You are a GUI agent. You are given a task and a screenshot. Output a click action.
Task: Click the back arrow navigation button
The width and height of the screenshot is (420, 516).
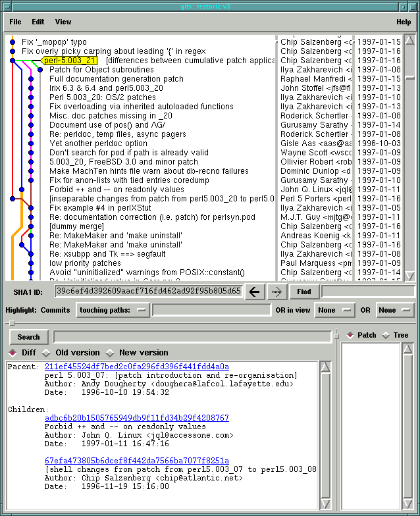(254, 292)
